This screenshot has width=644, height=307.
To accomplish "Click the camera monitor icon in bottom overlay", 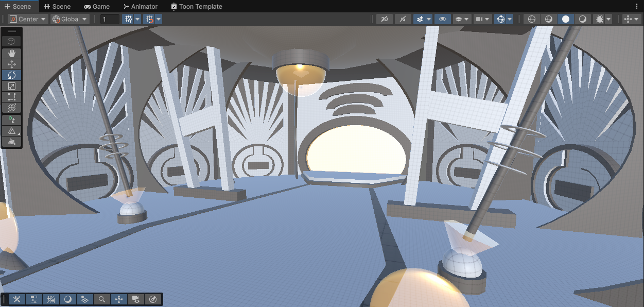I will tap(136, 299).
